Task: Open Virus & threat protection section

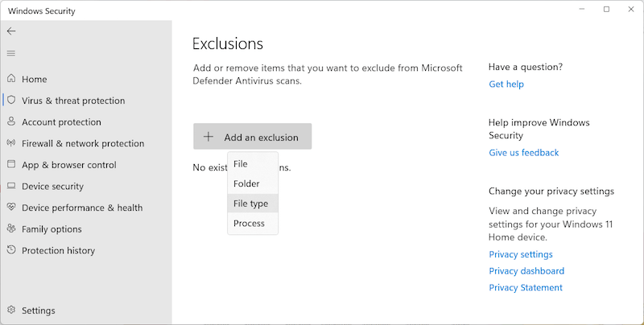Action: point(73,101)
